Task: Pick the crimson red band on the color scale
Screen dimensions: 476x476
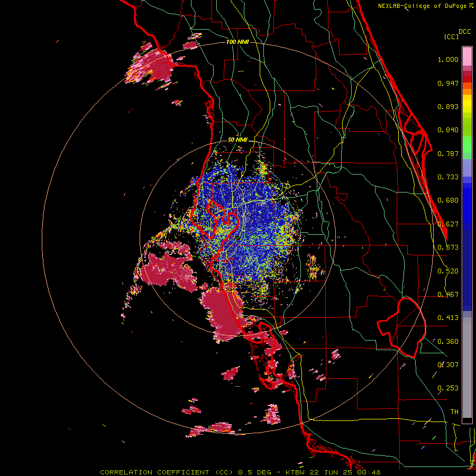Action: (467, 74)
